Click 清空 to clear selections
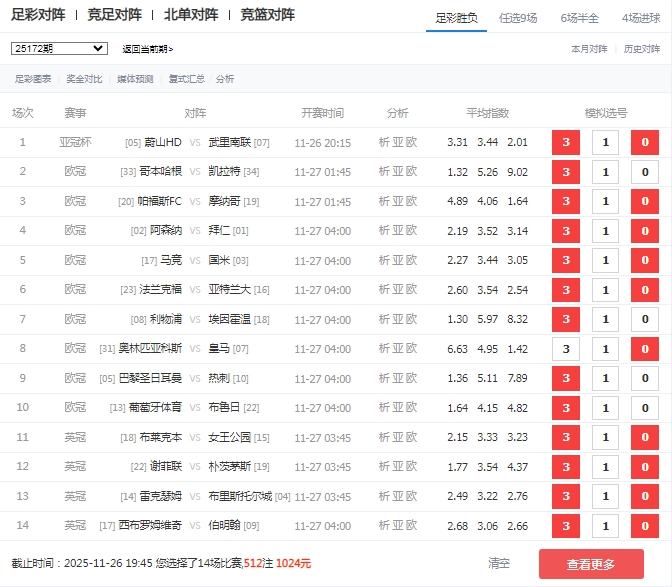 499,564
